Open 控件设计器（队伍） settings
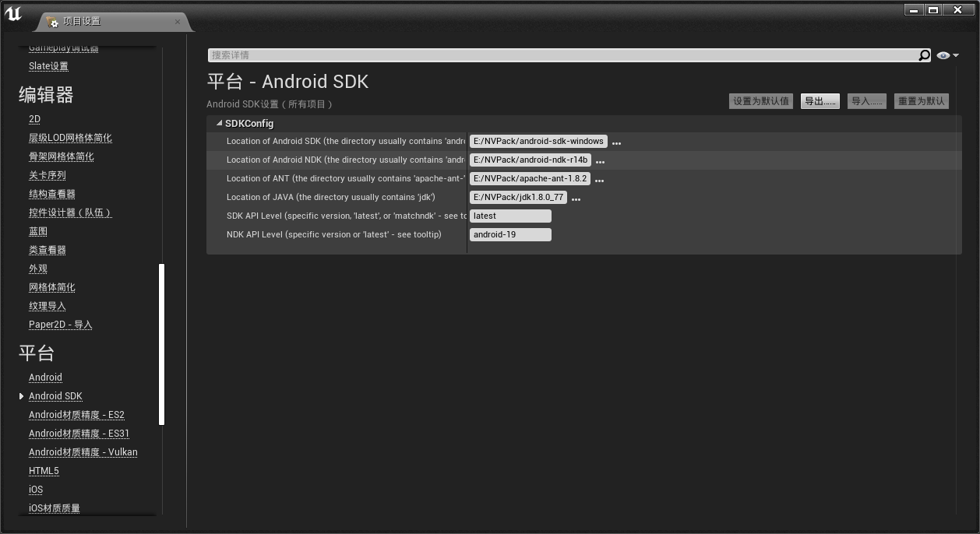The width and height of the screenshot is (980, 534). (70, 213)
